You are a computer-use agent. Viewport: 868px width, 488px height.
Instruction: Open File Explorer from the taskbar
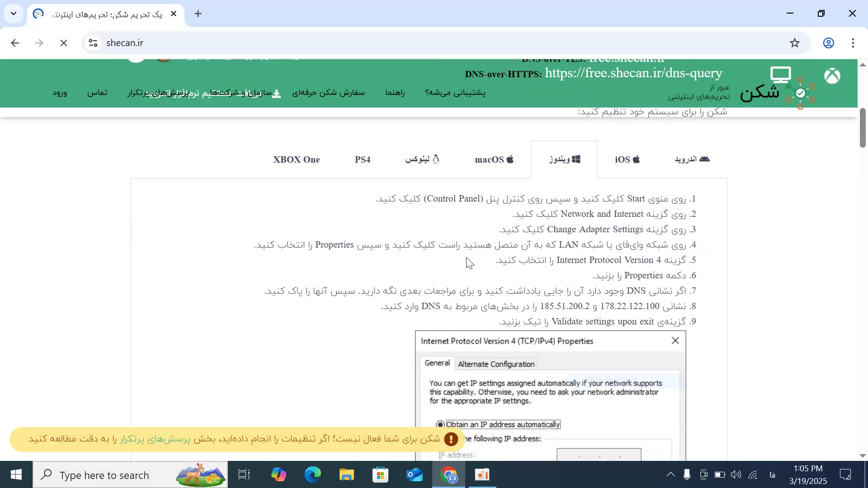(346, 475)
